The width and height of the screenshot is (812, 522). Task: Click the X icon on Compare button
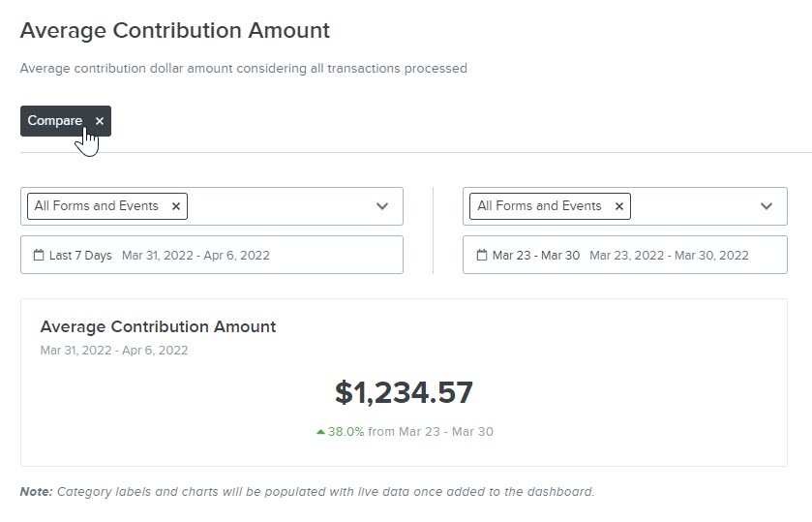(x=100, y=121)
